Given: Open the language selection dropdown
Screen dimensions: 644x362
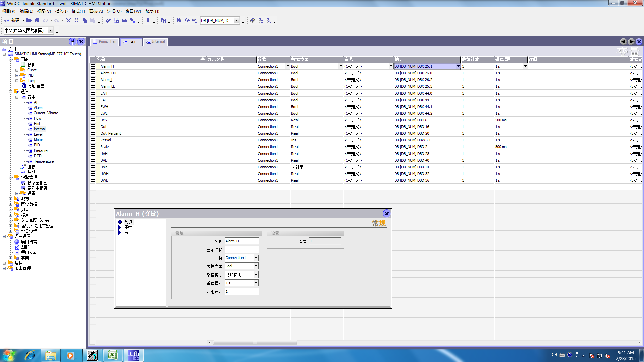Looking at the screenshot, I should [x=50, y=31].
